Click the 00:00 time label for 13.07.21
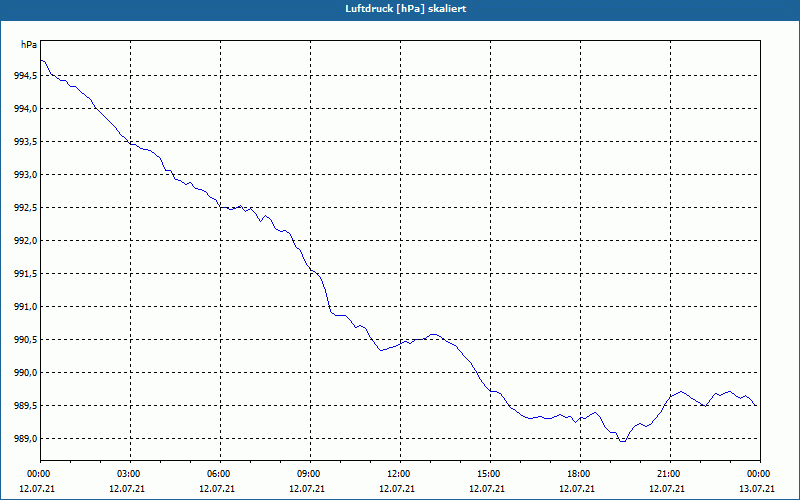The image size is (800, 500). tap(760, 474)
